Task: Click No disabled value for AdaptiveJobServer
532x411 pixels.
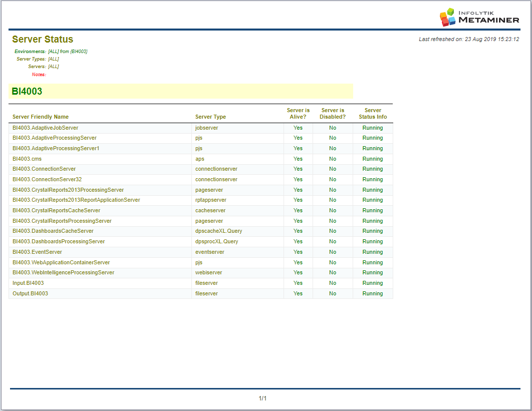Action: 333,128
